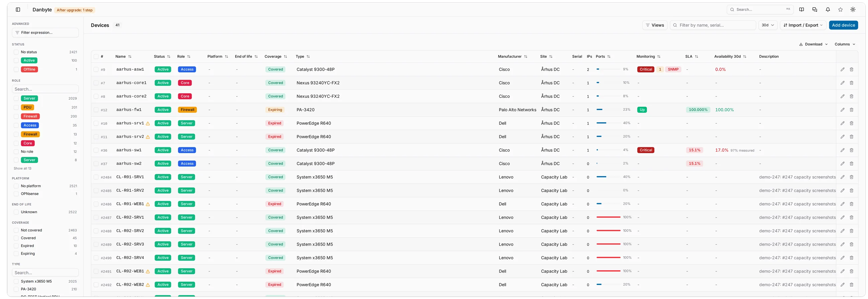Screen dimensions: 868x299
Task: Open the notifications bell
Action: point(828,10)
